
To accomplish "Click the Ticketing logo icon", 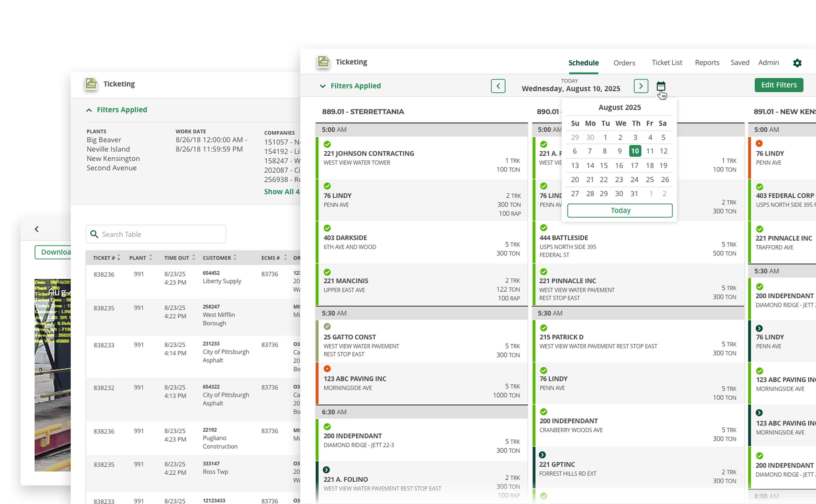I will [323, 62].
